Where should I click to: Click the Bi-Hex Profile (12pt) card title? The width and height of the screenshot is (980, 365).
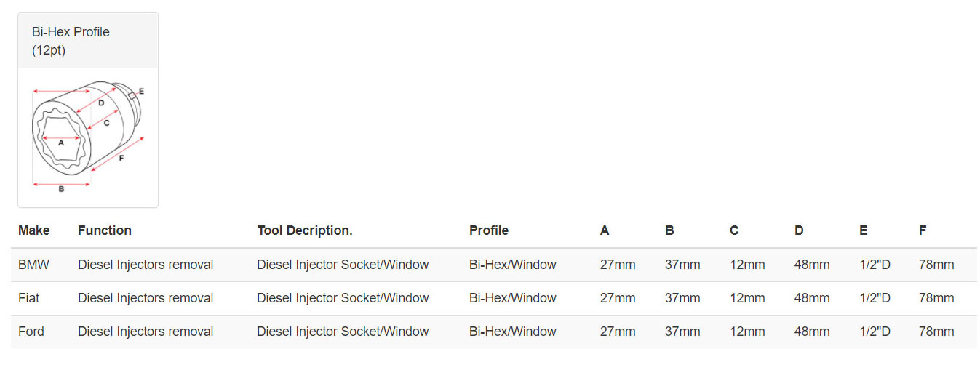click(71, 41)
